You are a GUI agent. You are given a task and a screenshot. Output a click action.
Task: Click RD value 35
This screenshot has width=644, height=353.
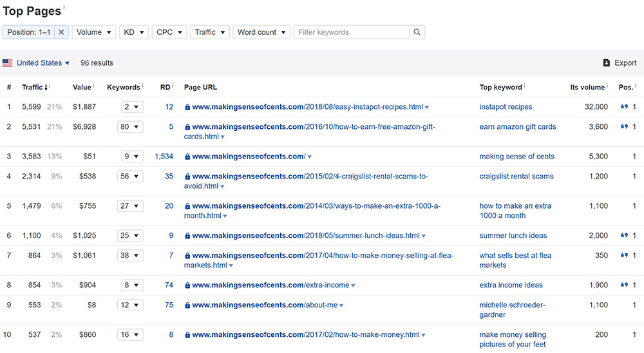coord(169,176)
